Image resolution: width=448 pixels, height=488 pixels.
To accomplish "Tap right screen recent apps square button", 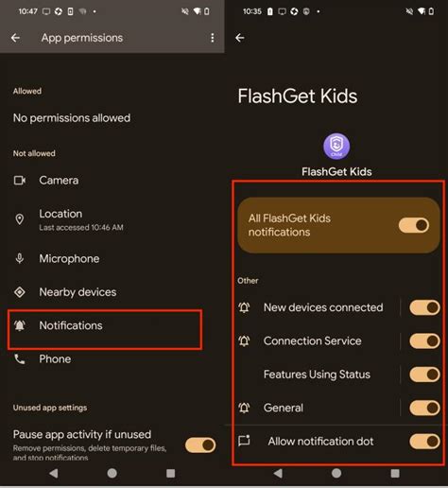I will point(395,473).
